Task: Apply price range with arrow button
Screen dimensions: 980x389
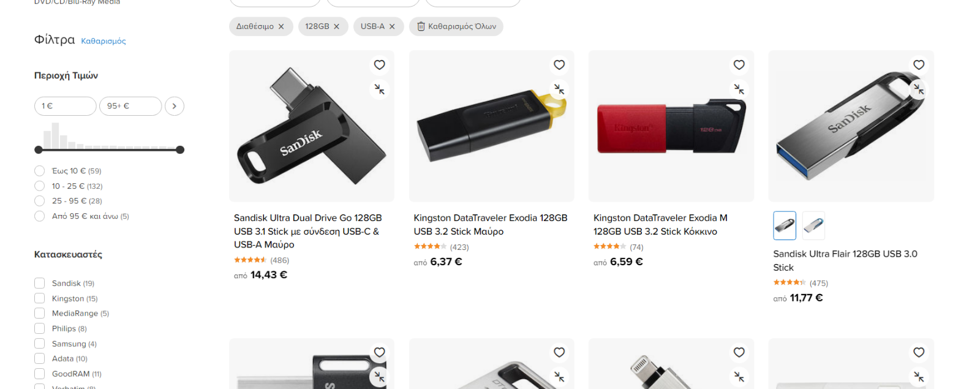Action: (x=175, y=106)
